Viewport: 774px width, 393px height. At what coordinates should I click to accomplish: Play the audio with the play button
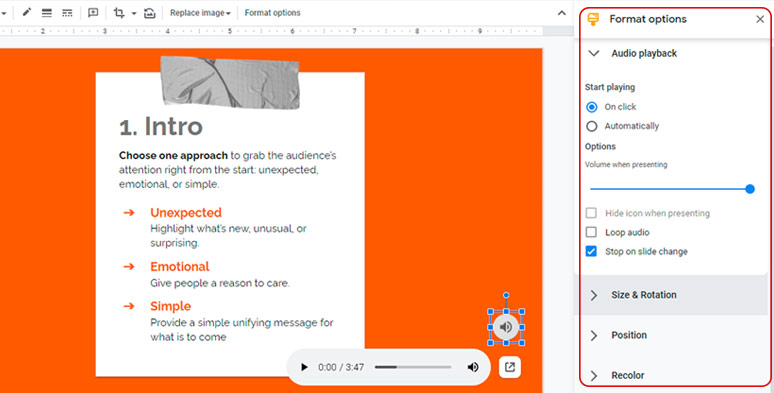(x=304, y=367)
